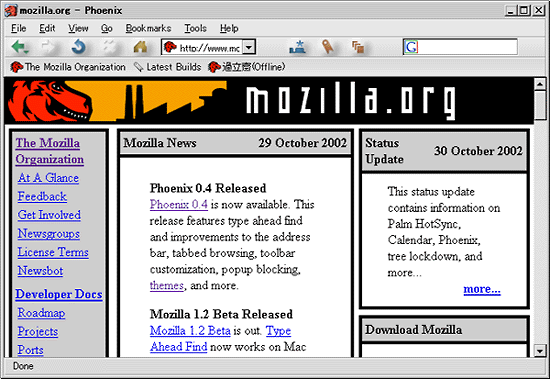Viewport: 550px width, 379px height.
Task: Open the Downloads toolbar icon
Action: [x=297, y=47]
